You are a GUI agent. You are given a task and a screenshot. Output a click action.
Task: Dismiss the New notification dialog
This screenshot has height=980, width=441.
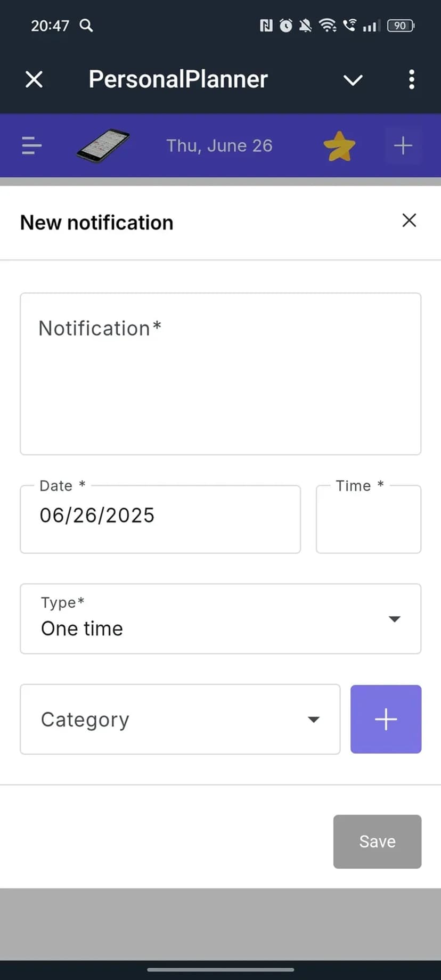(x=409, y=220)
